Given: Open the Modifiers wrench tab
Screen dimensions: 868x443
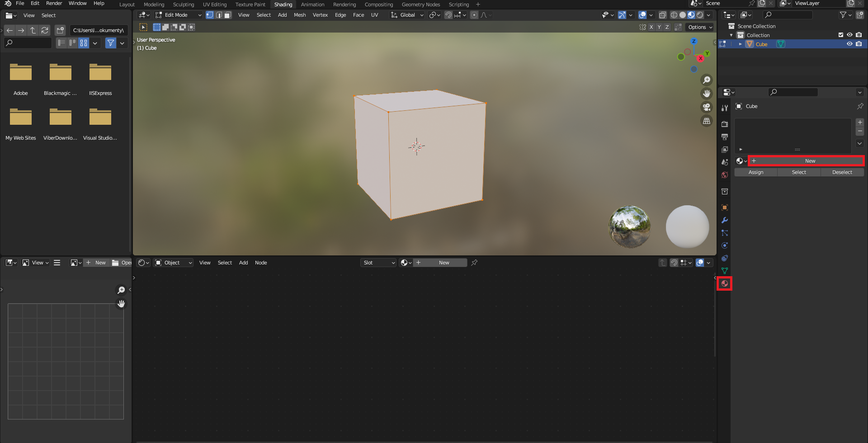Looking at the screenshot, I should pyautogui.click(x=724, y=220).
